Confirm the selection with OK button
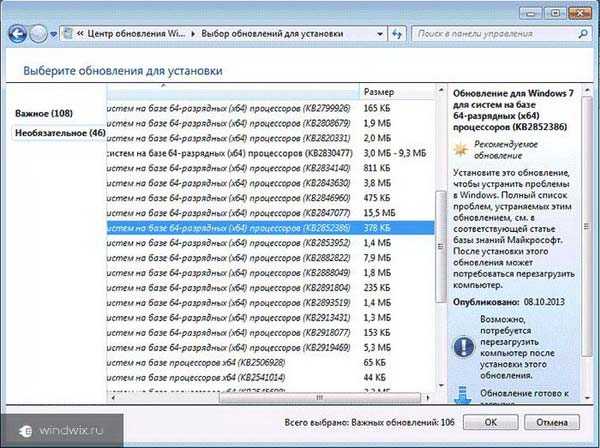The image size is (600, 448). 491,422
